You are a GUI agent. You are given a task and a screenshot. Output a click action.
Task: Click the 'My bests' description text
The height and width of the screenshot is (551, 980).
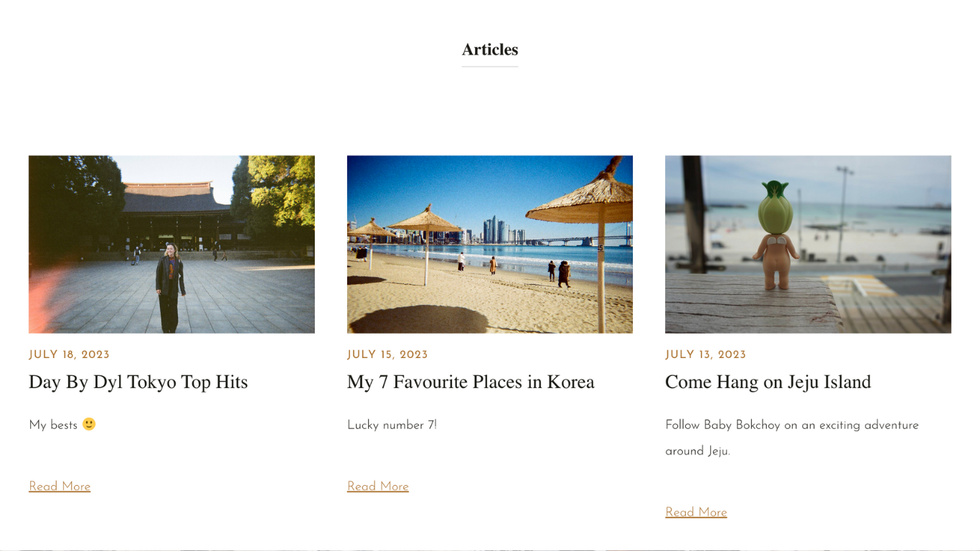pyautogui.click(x=53, y=425)
